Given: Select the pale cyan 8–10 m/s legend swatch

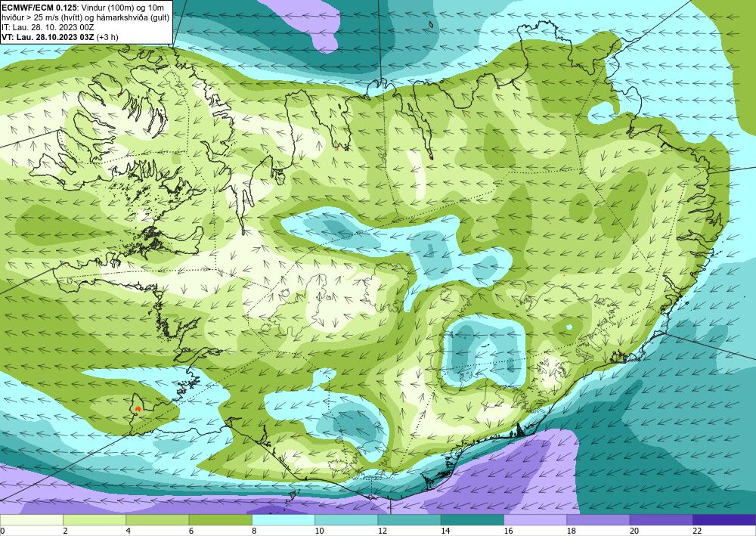Looking at the screenshot, I should pyautogui.click(x=283, y=520).
